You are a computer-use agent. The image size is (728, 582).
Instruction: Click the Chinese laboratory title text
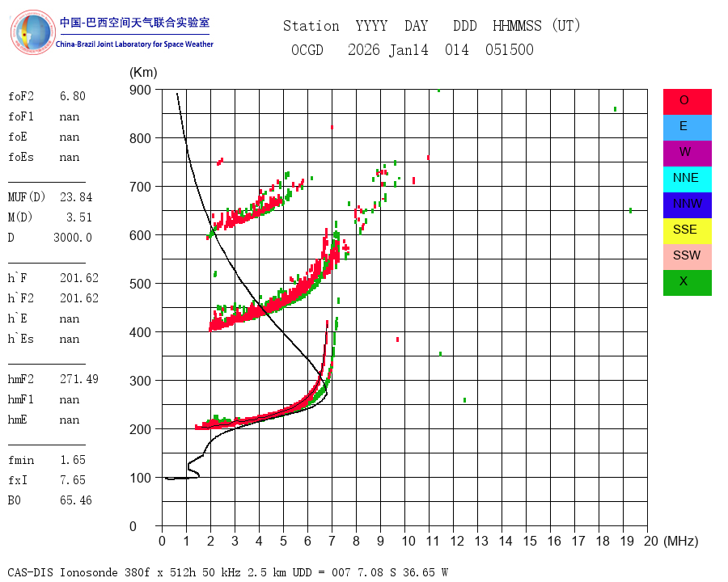pos(134,23)
